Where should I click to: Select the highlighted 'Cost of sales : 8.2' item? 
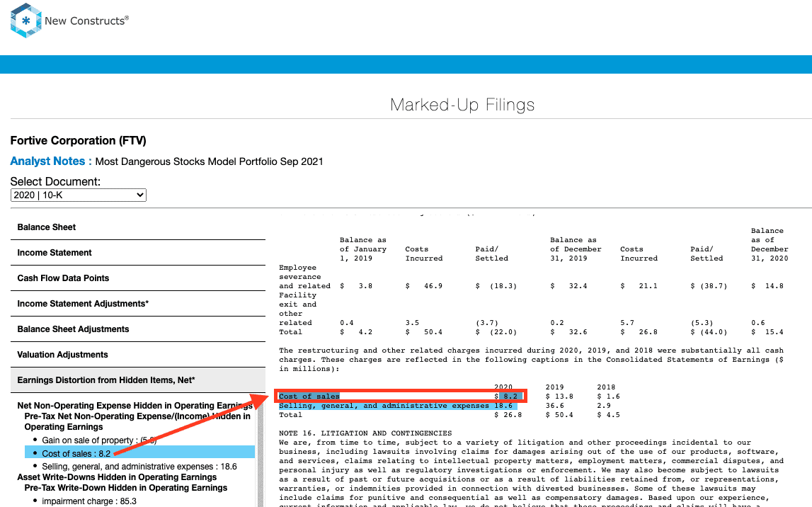click(x=140, y=452)
